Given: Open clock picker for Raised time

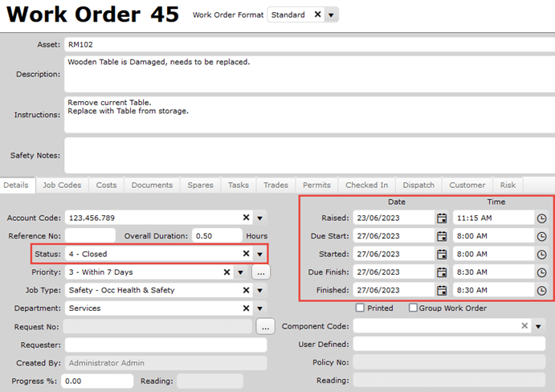Looking at the screenshot, I should [541, 218].
